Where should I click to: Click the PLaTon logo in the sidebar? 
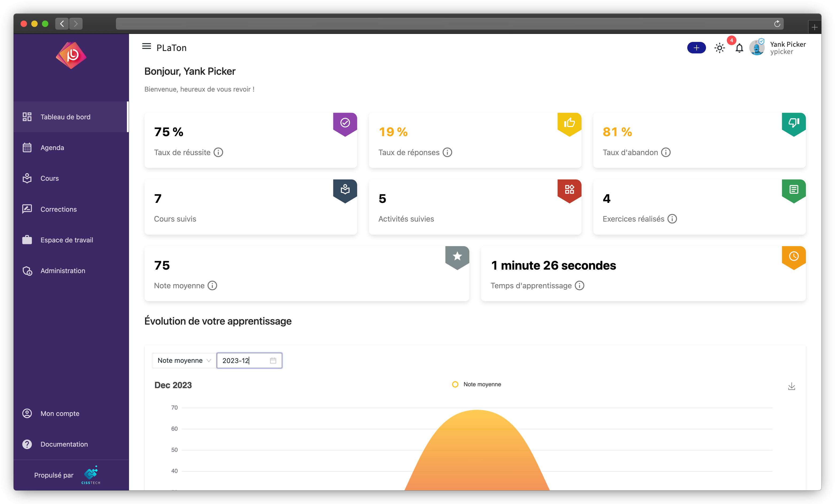pos(71,56)
